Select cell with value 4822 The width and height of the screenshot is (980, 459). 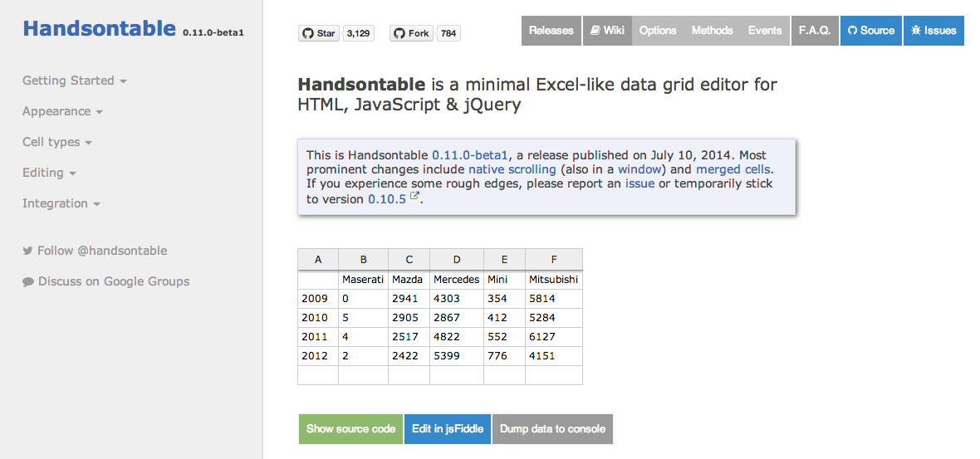(457, 337)
